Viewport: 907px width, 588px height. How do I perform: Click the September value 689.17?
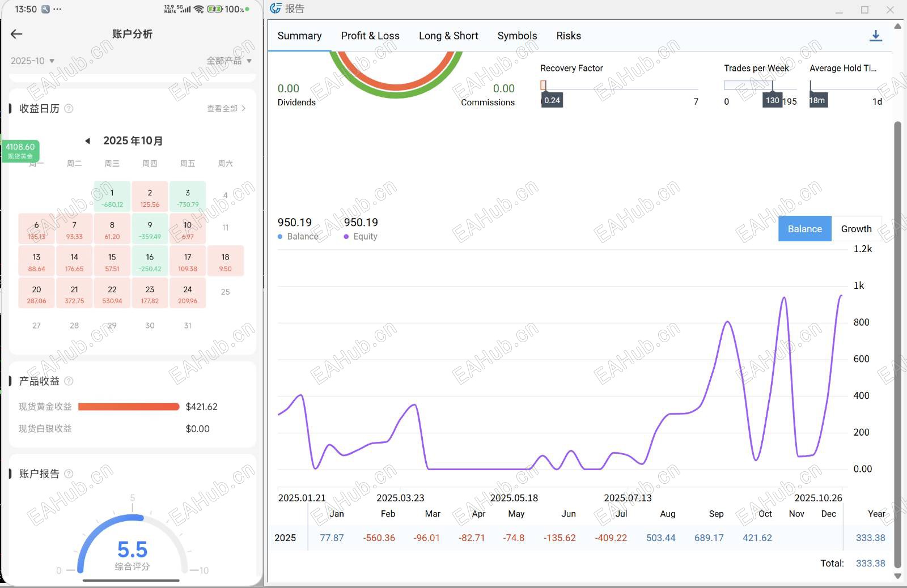709,538
